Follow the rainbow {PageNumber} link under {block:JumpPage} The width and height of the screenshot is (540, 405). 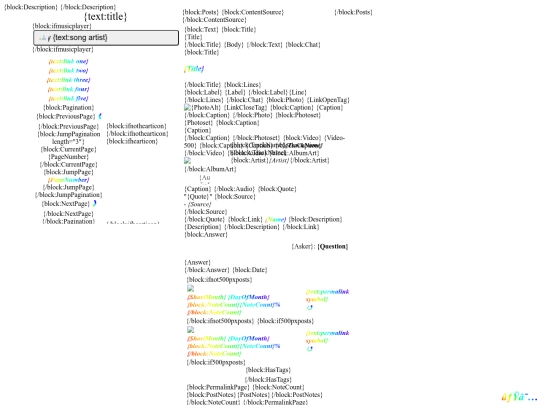pos(69,180)
